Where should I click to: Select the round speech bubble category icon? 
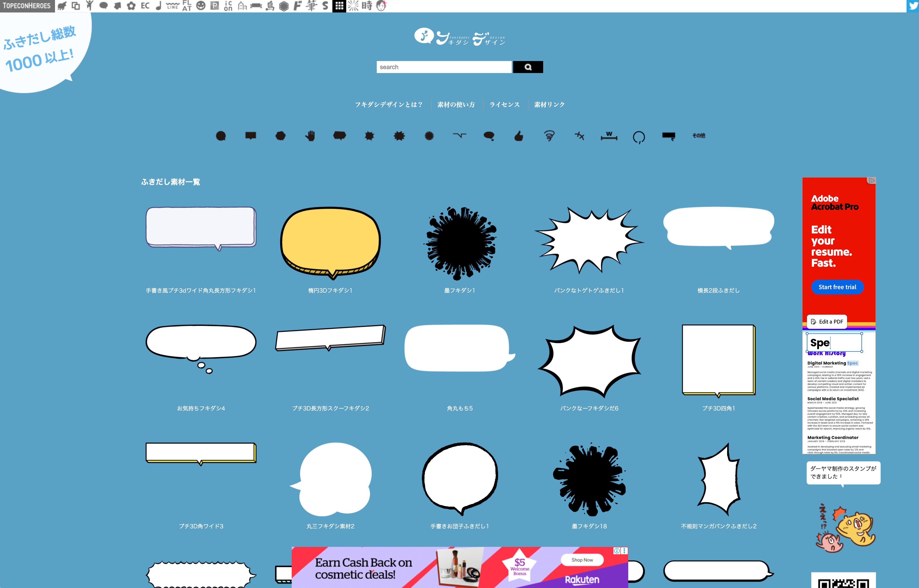(x=221, y=136)
